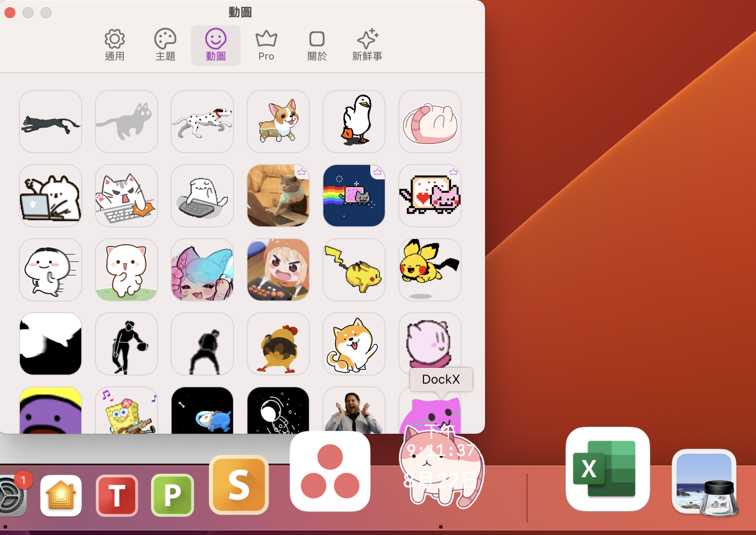The width and height of the screenshot is (756, 535).
Task: Pick the Pichu with shadow animation
Action: pyautogui.click(x=430, y=270)
